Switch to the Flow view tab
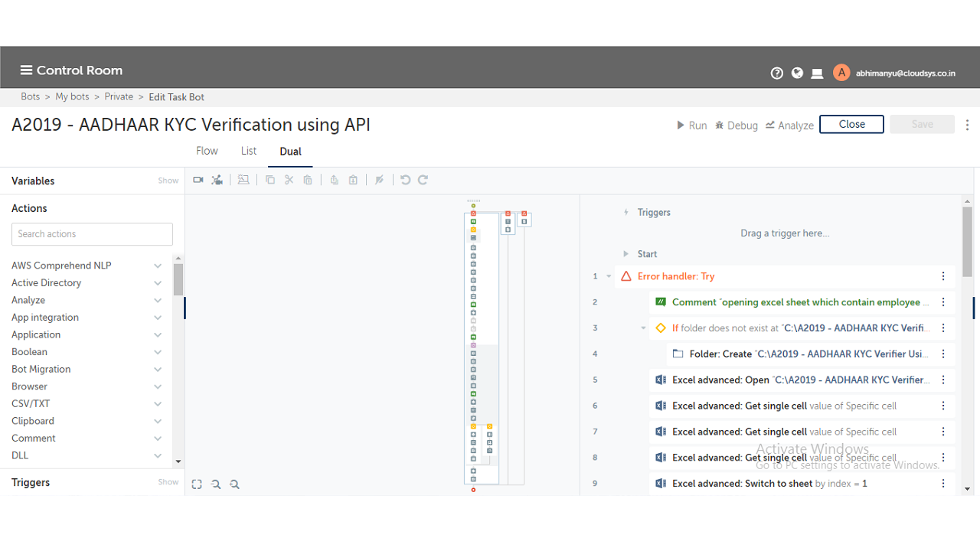This screenshot has width=980, height=551. coord(207,151)
